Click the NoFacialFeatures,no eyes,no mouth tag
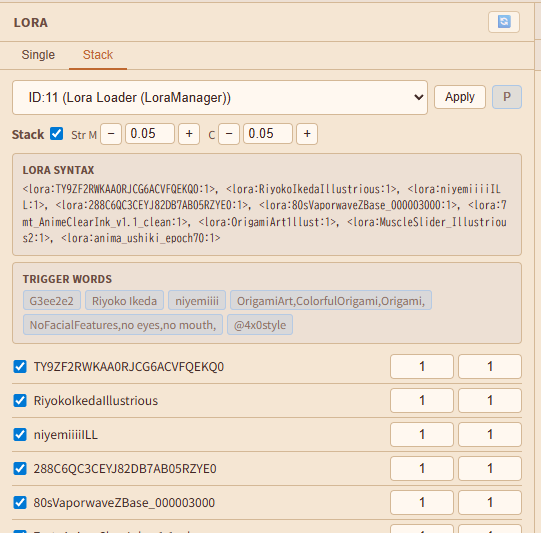This screenshot has width=541, height=533. 123,325
